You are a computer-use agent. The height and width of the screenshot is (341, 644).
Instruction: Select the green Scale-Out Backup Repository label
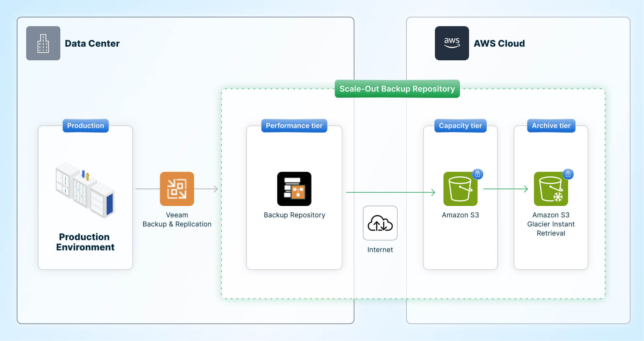click(397, 89)
